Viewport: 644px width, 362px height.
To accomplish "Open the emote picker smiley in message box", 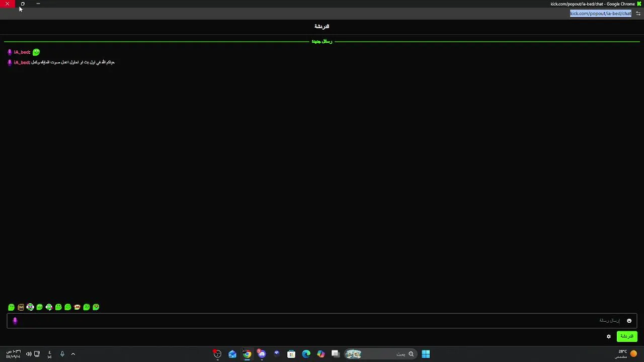I will [x=629, y=321].
